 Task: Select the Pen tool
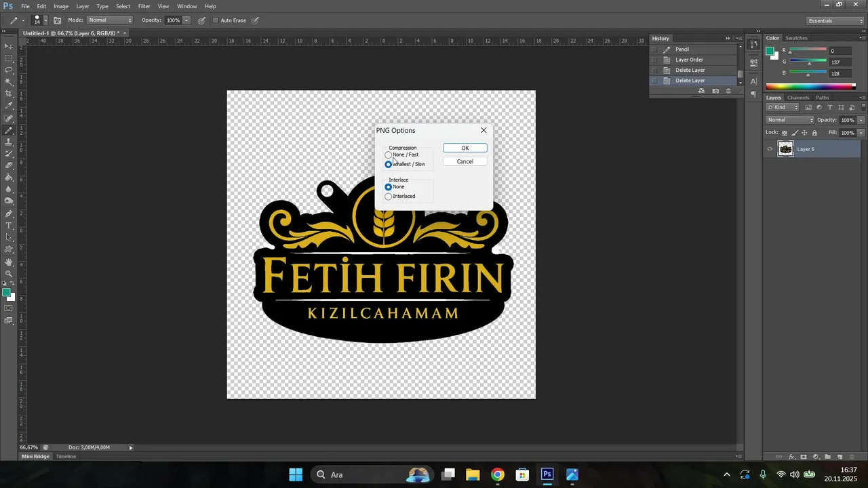[x=9, y=213]
